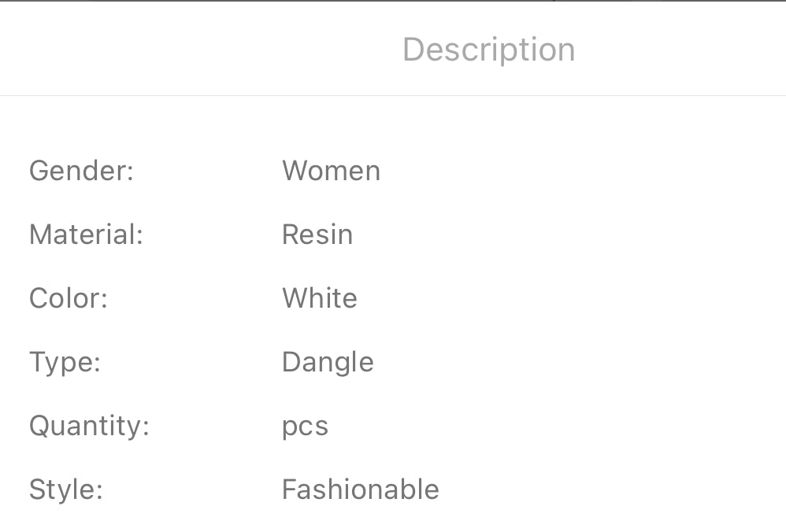This screenshot has width=786, height=532.
Task: Click the Color label
Action: tap(68, 298)
